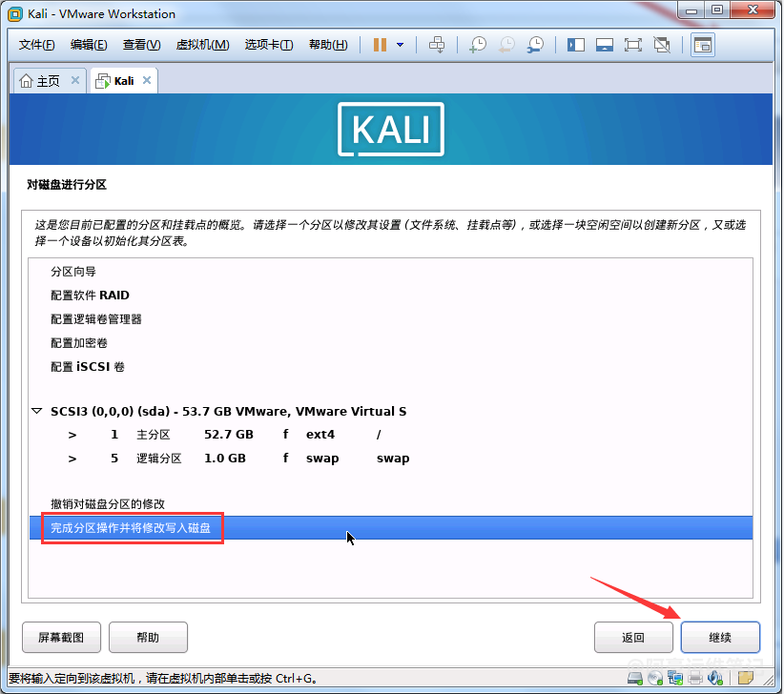Open the snapshot manager icon
This screenshot has height=694, width=784.
[536, 45]
